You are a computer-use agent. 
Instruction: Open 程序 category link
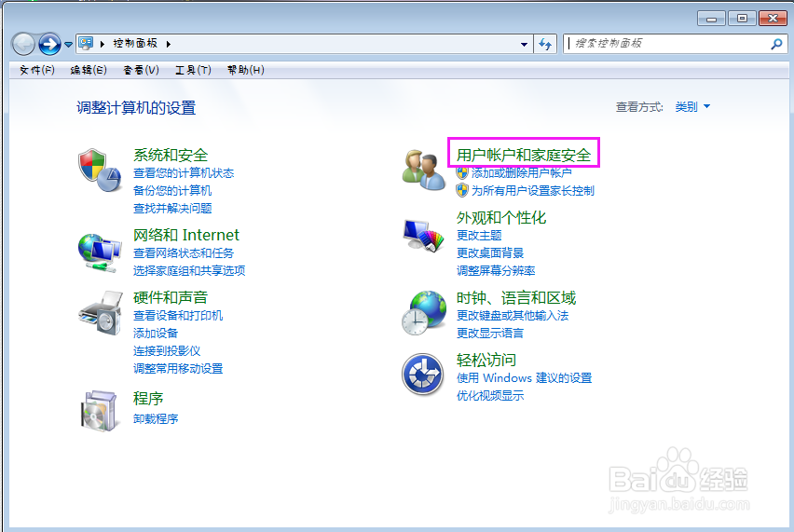pyautogui.click(x=148, y=399)
